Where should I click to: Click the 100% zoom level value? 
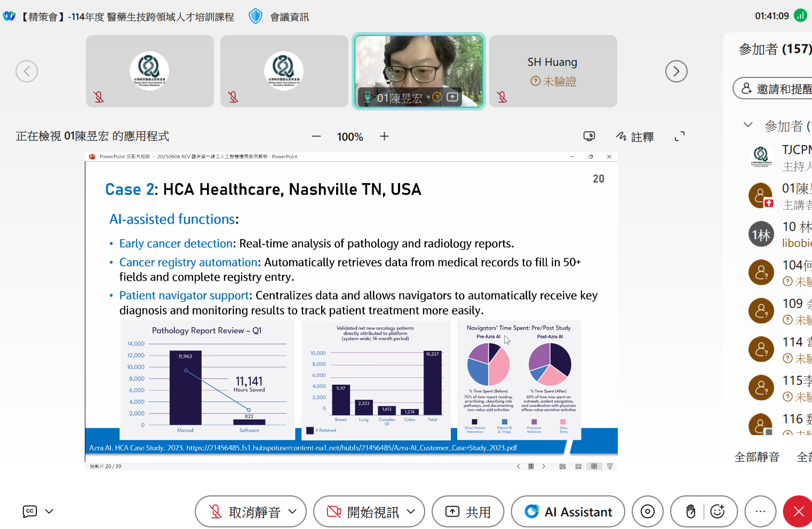(350, 137)
